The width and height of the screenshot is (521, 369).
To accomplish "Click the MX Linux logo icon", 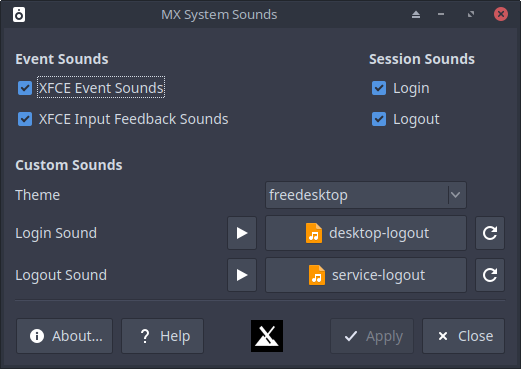I will pos(267,336).
